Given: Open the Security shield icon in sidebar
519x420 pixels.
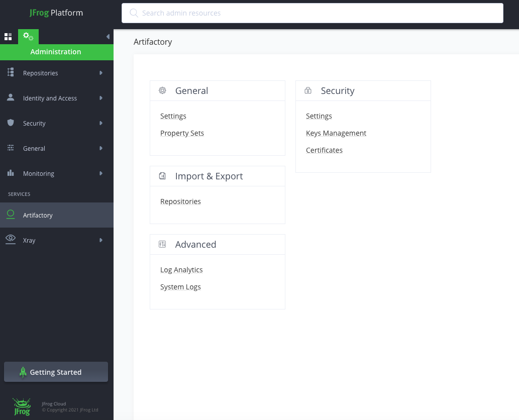Looking at the screenshot, I should click(x=10, y=123).
